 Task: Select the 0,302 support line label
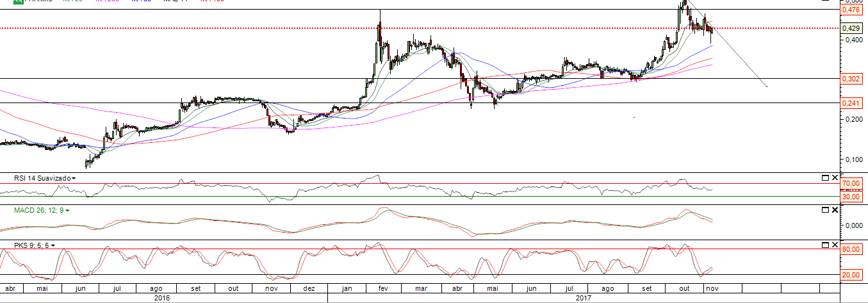[x=851, y=79]
